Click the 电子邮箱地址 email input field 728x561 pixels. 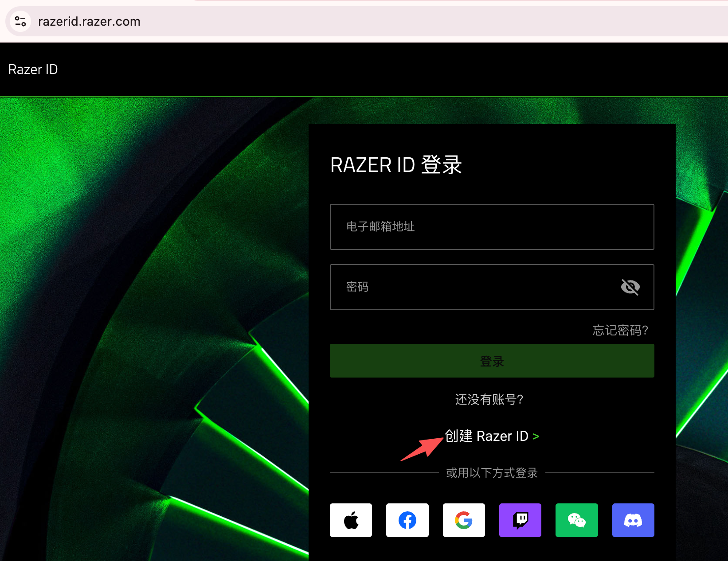492,227
